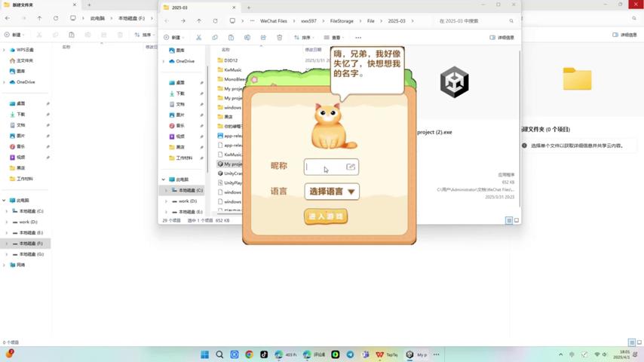This screenshot has height=362, width=644.
Task: Open the Windows Start menu
Action: tap(204, 354)
